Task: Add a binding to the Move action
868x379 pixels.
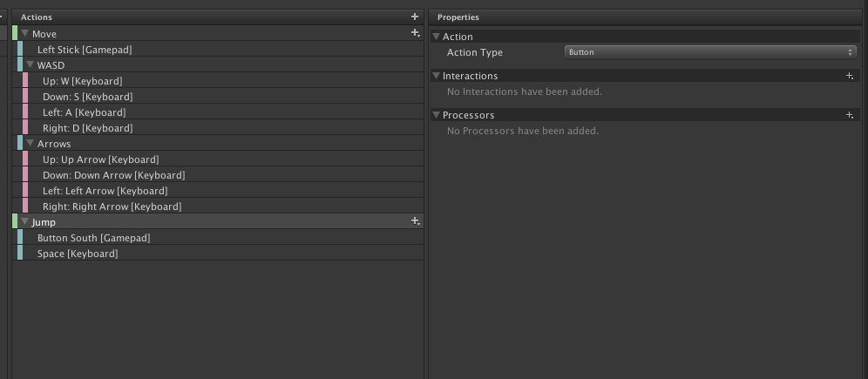Action: [x=416, y=33]
